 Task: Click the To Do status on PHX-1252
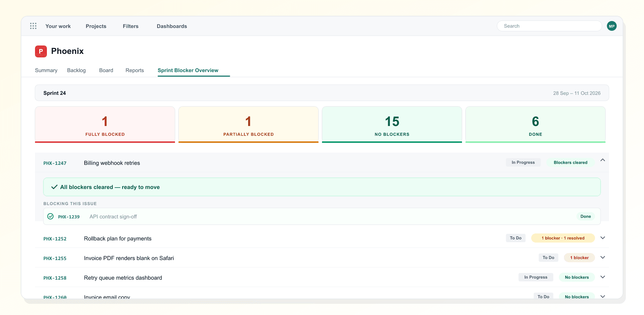[516, 238]
